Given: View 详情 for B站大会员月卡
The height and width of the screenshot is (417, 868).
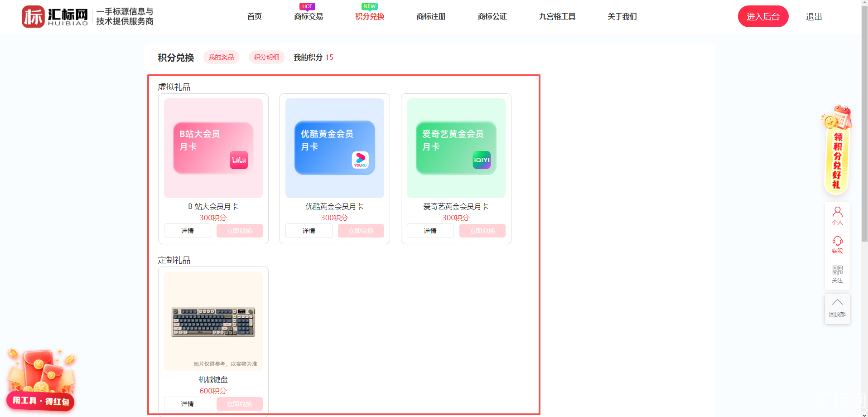Looking at the screenshot, I should coord(187,231).
